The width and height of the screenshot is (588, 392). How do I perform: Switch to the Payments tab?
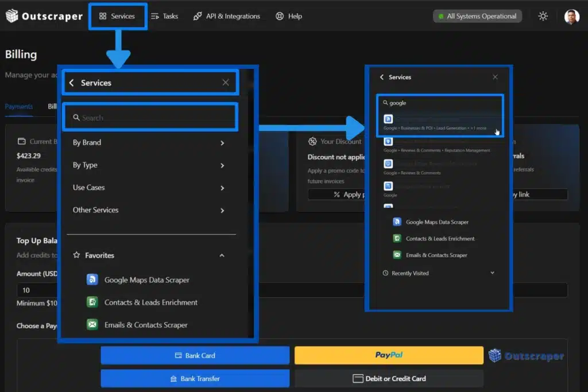click(19, 106)
